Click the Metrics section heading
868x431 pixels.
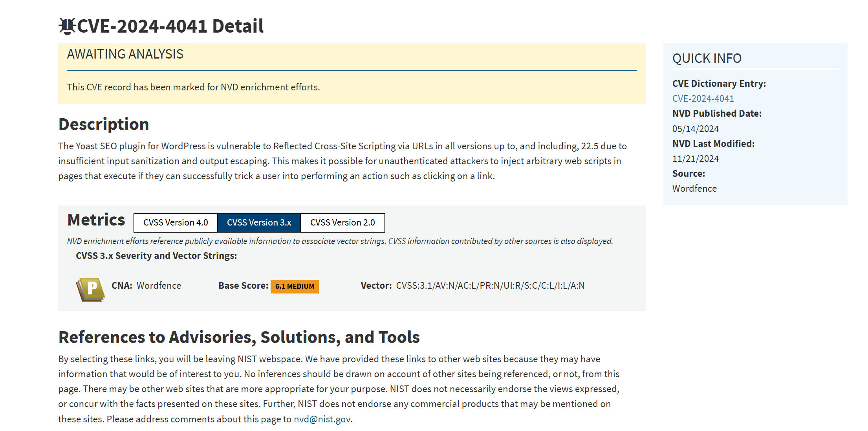[96, 220]
